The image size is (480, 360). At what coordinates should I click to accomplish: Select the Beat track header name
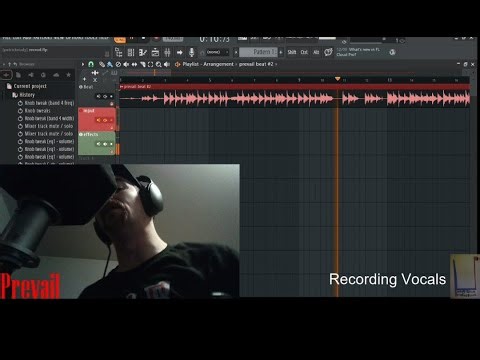[88, 87]
